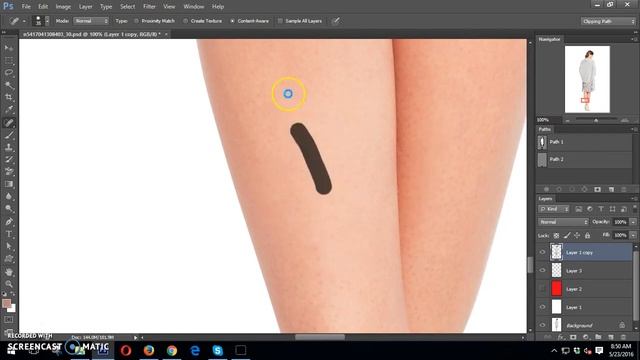This screenshot has height=360, width=640.
Task: Click the layer styles fx icon
Action: tap(561, 337)
